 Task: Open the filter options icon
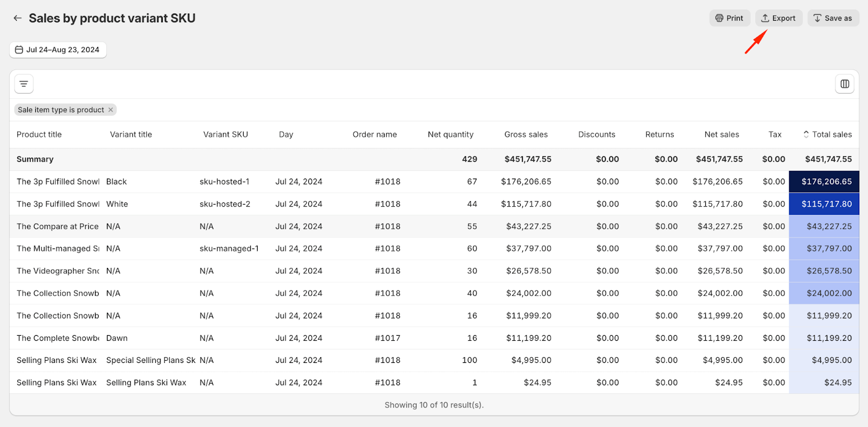(x=24, y=84)
